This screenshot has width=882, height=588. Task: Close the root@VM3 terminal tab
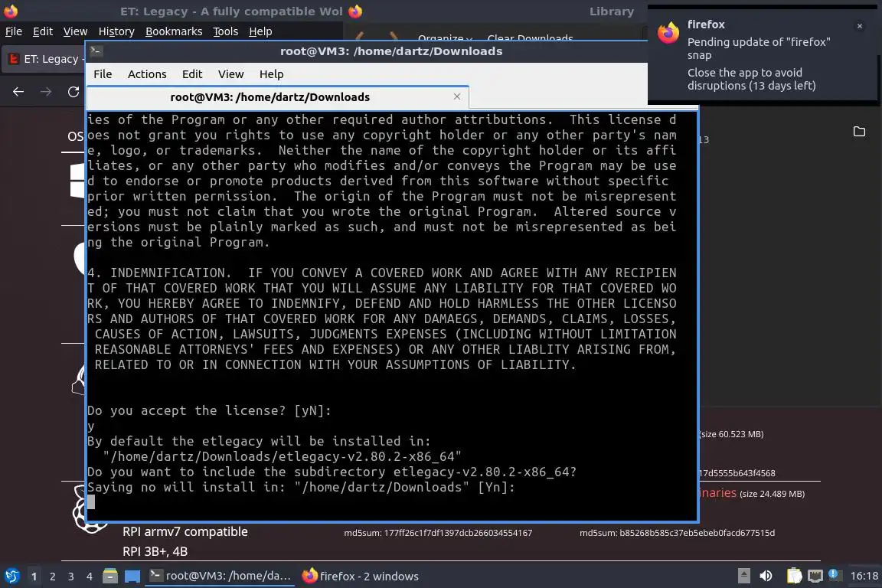tap(457, 96)
